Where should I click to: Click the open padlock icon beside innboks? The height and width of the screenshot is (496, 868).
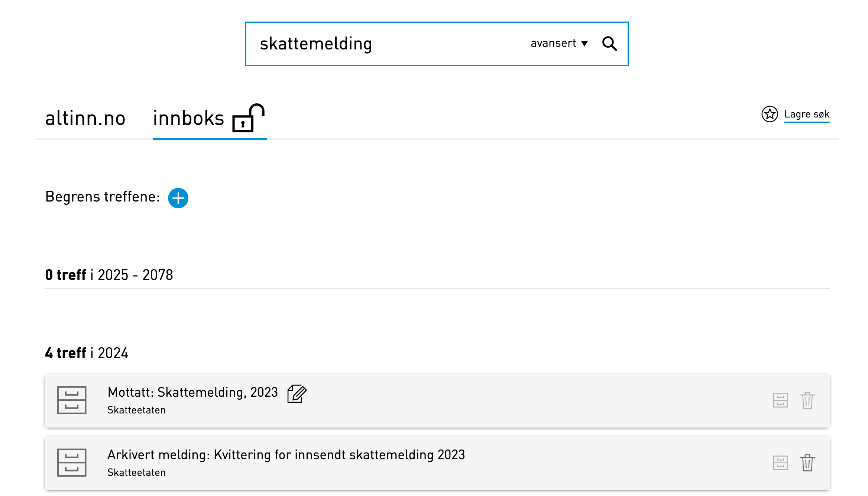[248, 118]
